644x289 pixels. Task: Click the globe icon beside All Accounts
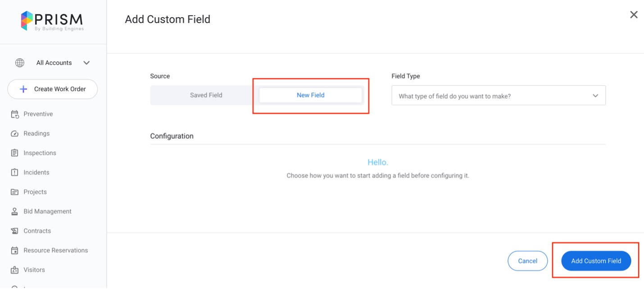[20, 63]
